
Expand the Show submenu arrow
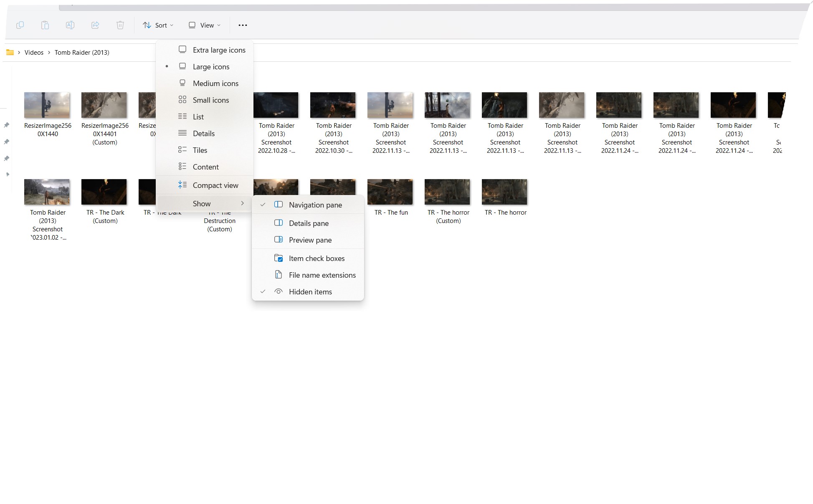tap(242, 203)
